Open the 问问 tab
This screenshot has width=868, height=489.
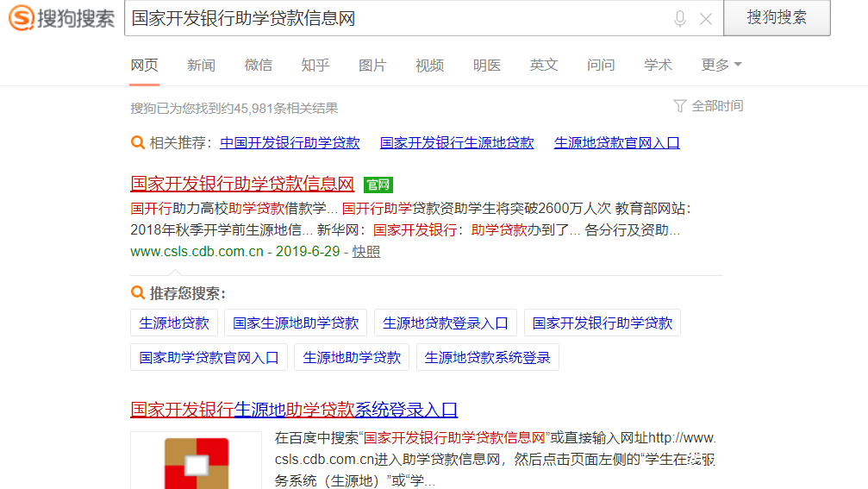(x=601, y=66)
